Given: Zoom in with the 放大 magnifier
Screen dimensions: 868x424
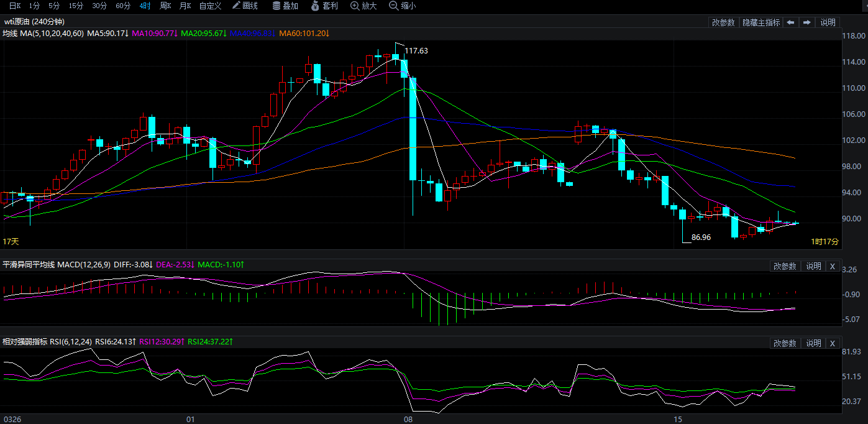Looking at the screenshot, I should (363, 6).
